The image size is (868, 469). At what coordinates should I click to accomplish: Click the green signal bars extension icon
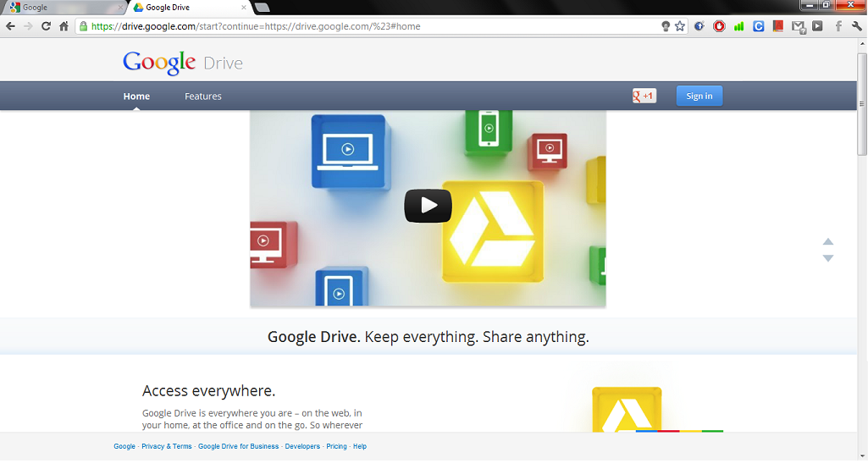click(738, 26)
